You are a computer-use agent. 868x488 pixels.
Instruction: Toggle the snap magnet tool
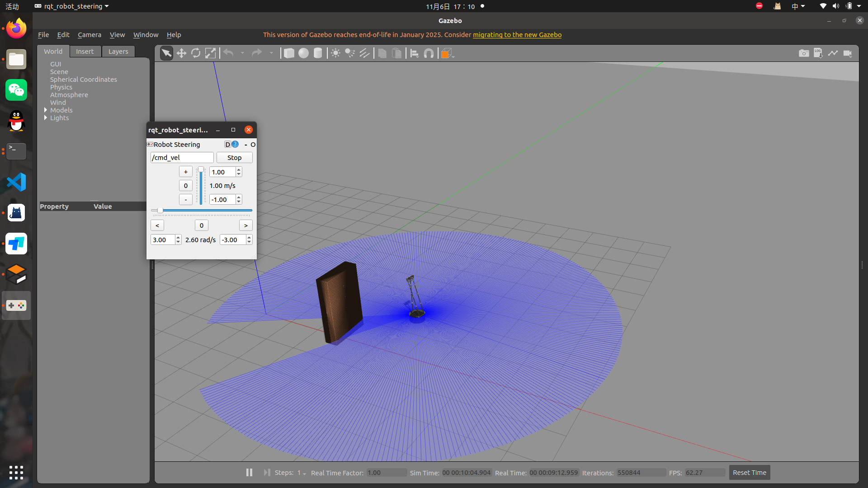[429, 53]
